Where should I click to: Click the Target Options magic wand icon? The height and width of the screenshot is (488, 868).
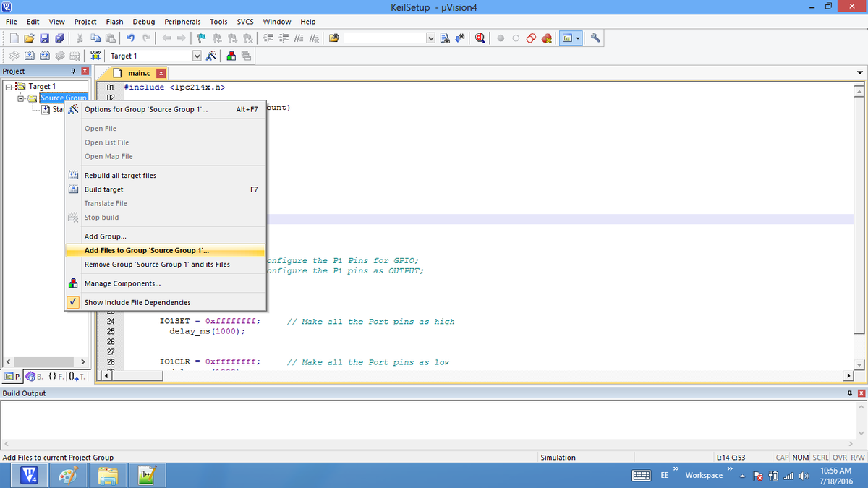coord(211,56)
